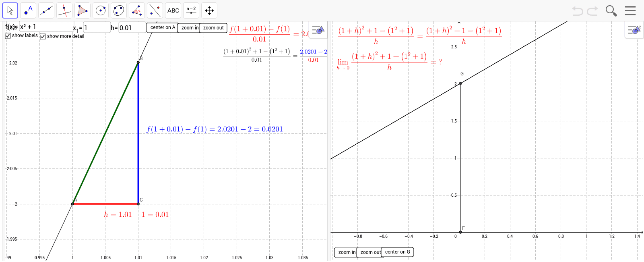Click the green secant segment AB
This screenshot has width=644, height=262.
coord(105,133)
